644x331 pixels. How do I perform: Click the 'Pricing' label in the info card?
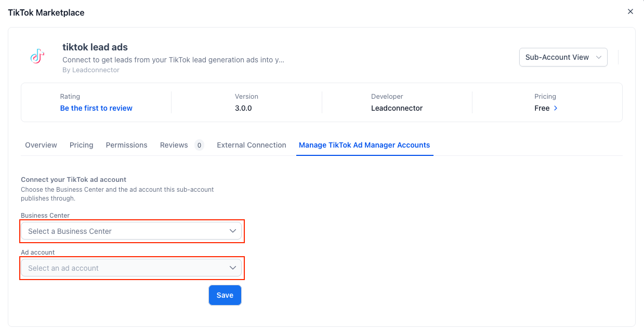click(x=545, y=96)
